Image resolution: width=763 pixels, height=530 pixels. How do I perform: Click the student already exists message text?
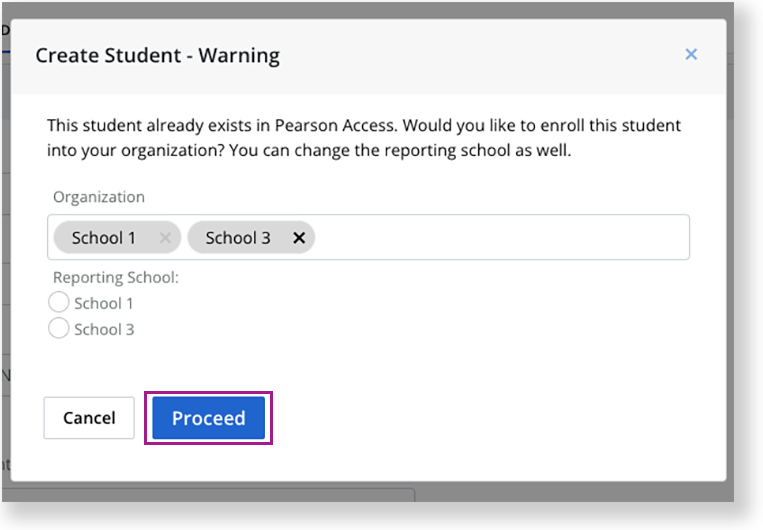coord(363,138)
